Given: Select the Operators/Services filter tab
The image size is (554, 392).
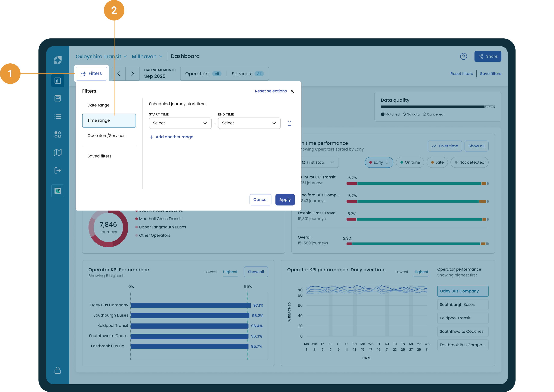Looking at the screenshot, I should [106, 136].
